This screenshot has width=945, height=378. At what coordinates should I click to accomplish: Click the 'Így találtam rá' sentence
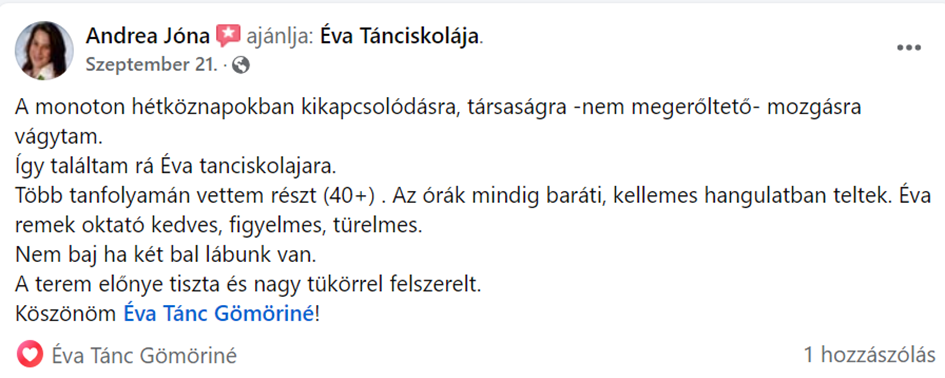pyautogui.click(x=174, y=166)
